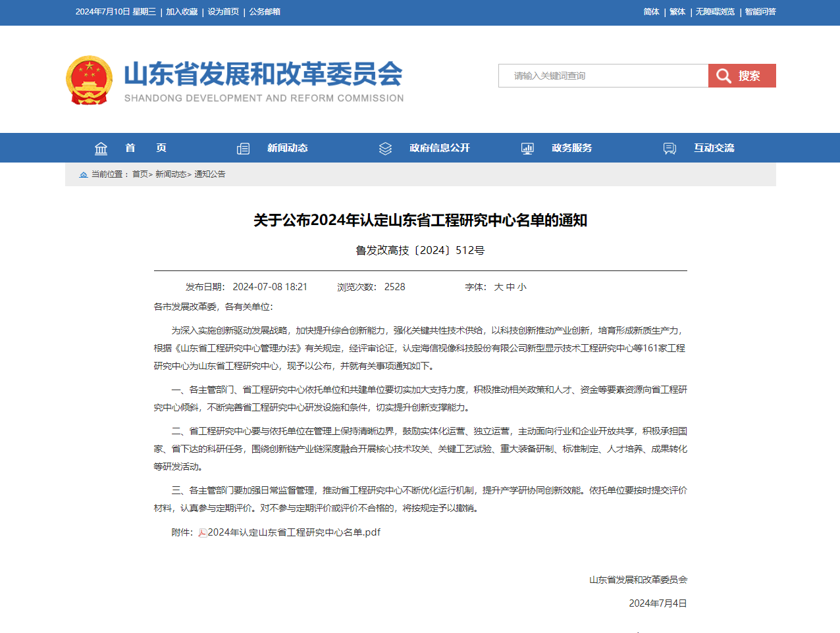Set font size to 中 (medium)

510,287
